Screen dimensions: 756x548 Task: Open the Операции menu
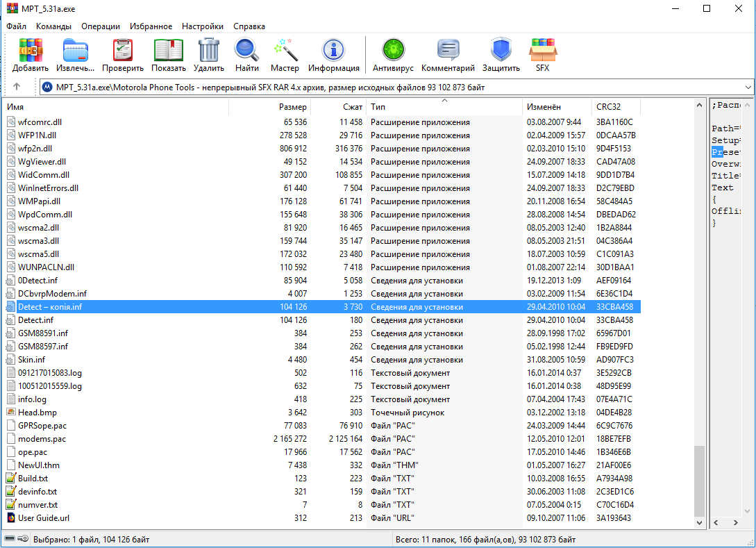[100, 26]
